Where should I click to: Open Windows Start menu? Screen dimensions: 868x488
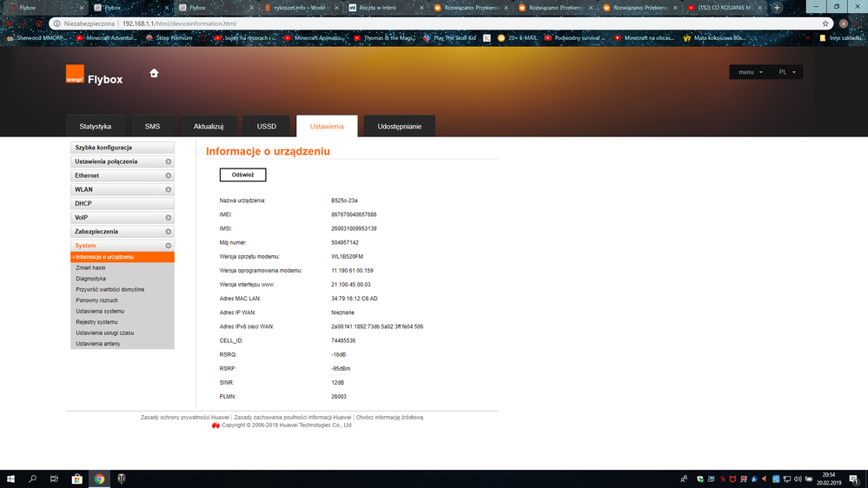[11, 478]
